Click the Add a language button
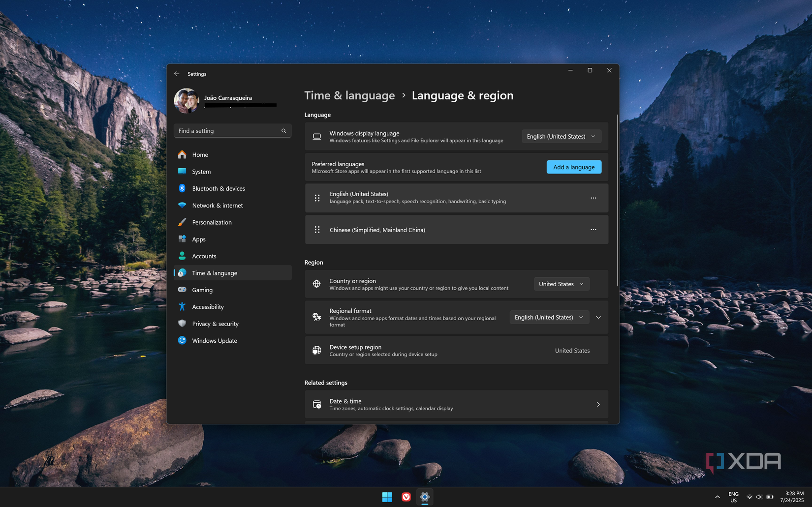812x507 pixels. point(574,167)
